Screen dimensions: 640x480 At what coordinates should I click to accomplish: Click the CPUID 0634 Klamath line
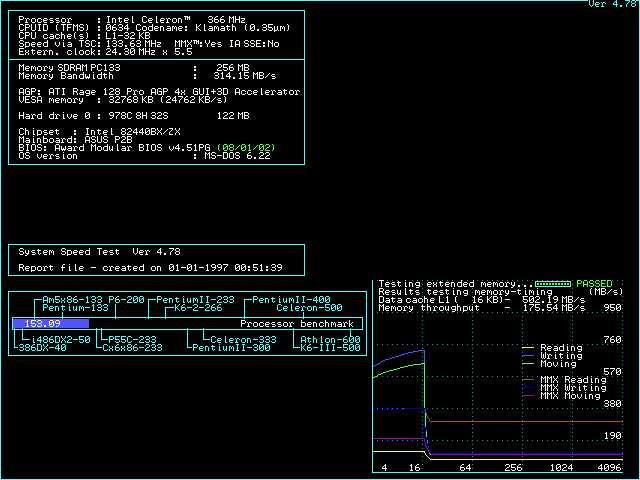(154, 28)
